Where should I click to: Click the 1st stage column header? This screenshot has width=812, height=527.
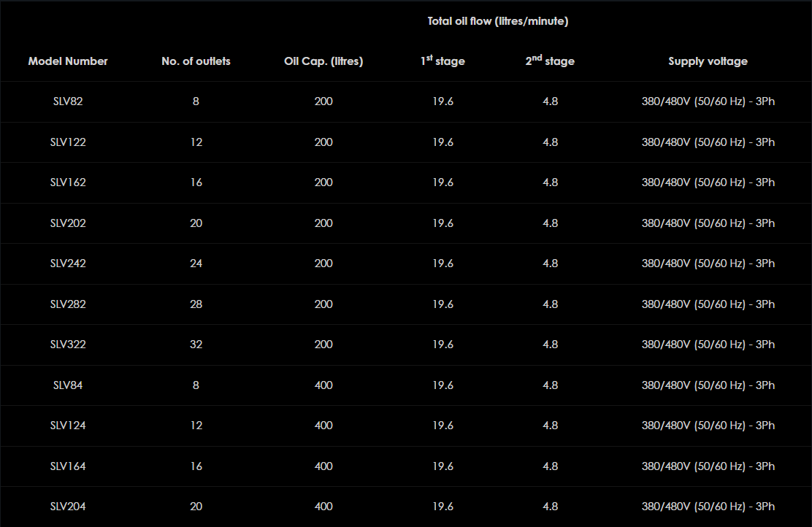(443, 61)
